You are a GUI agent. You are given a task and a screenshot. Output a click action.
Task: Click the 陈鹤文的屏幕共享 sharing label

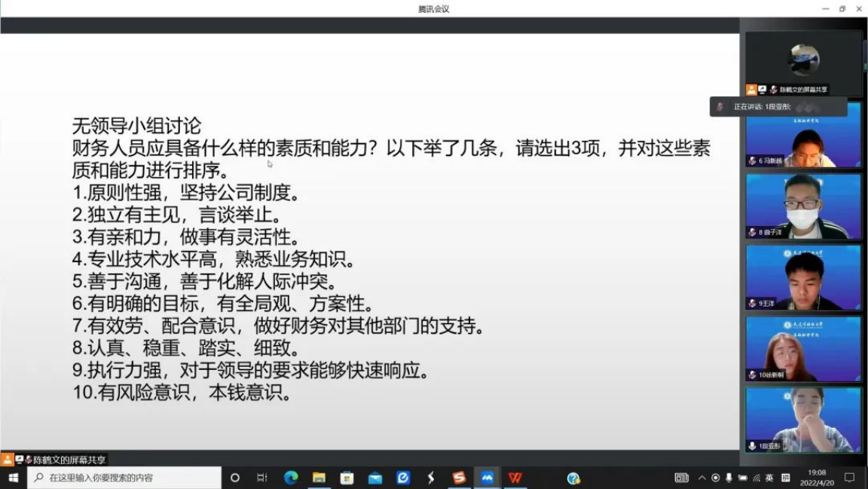point(53,458)
